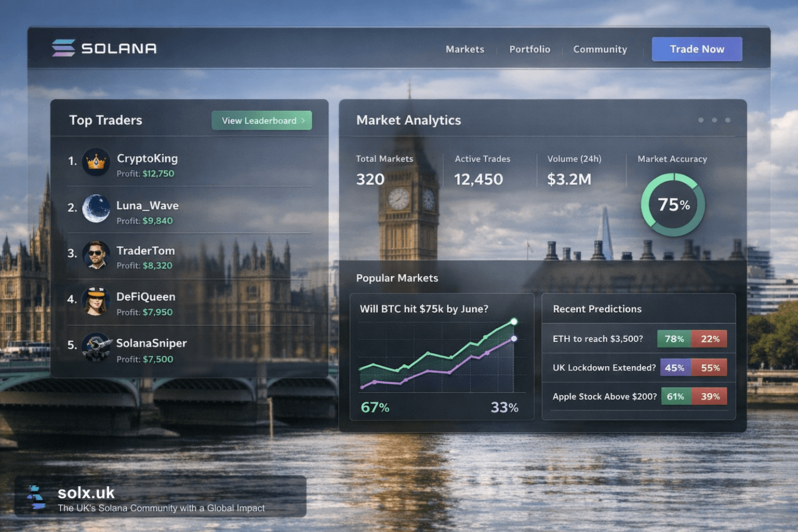Click the green 67% value
The height and width of the screenshot is (532, 798).
(375, 407)
